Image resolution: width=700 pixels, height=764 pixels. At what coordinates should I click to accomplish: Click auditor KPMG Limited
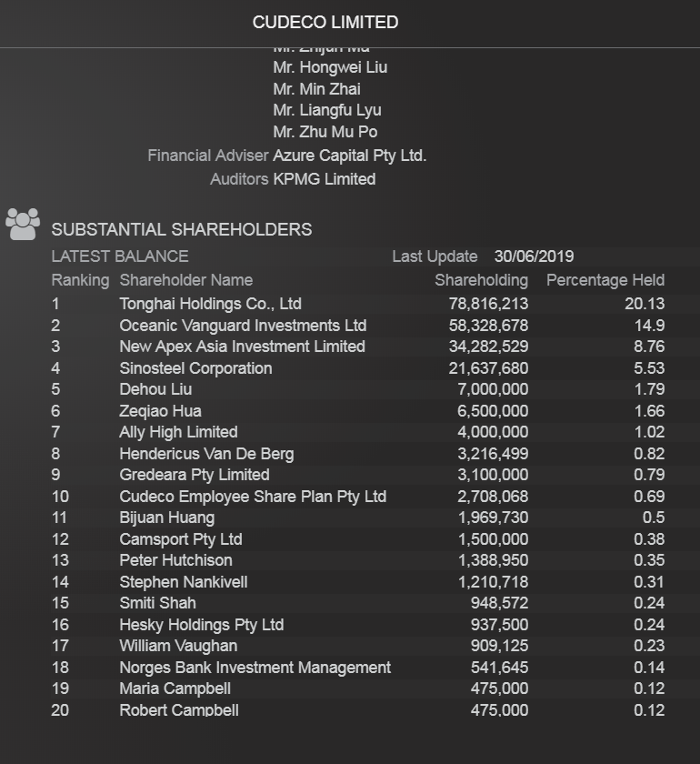click(x=325, y=179)
